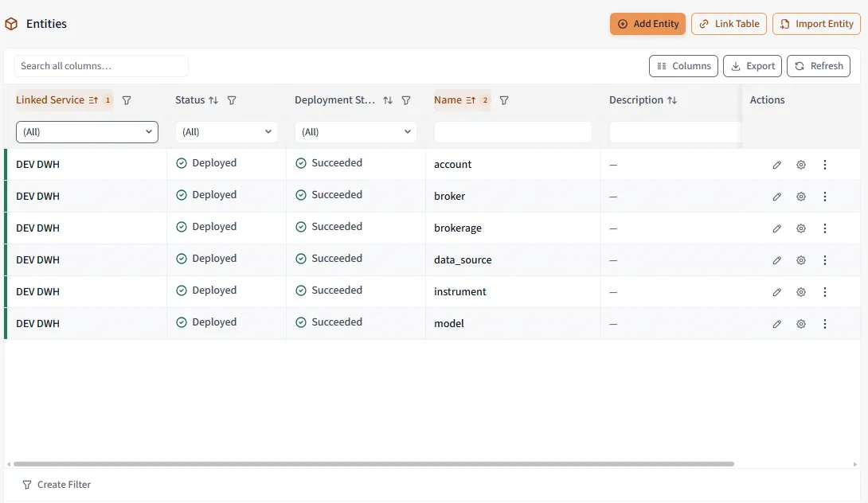Click the horizontal scrollbar of the table
Image resolution: width=868 pixels, height=503 pixels.
click(x=373, y=464)
